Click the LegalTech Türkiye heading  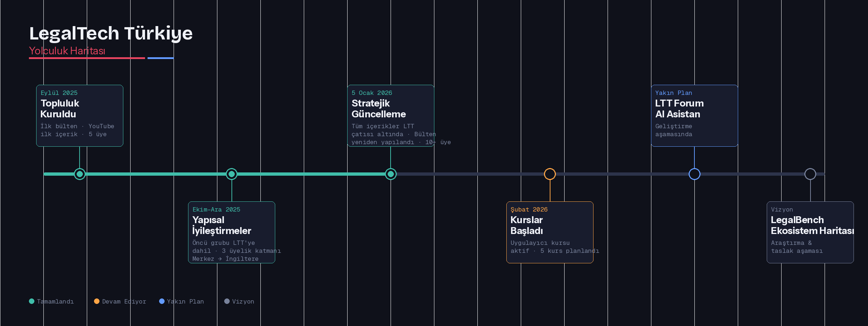(111, 33)
